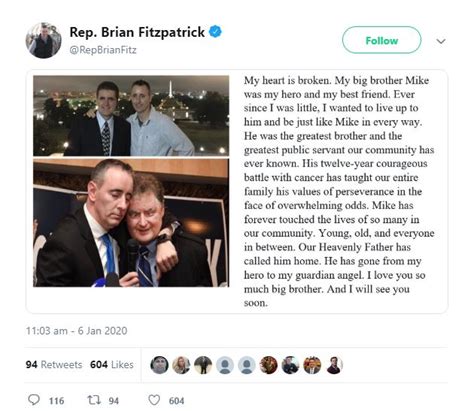
Task: Click the blue verified badge
Action: coord(215,32)
